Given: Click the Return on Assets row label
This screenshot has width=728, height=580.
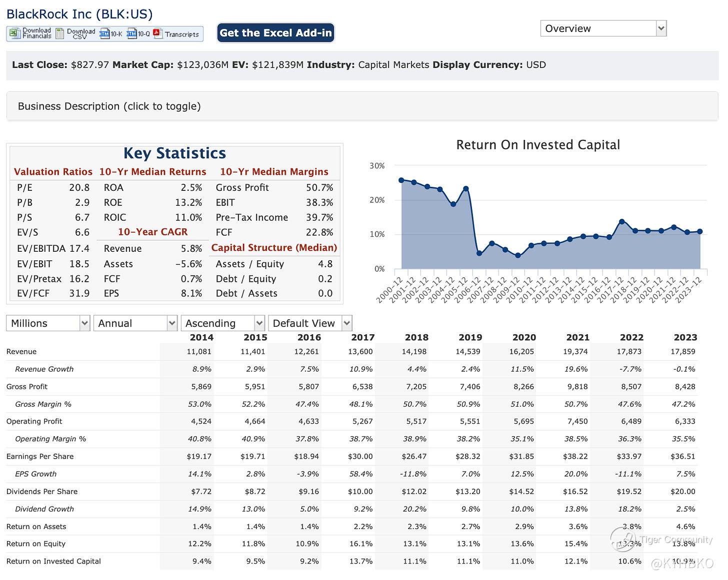Looking at the screenshot, I should point(36,527).
